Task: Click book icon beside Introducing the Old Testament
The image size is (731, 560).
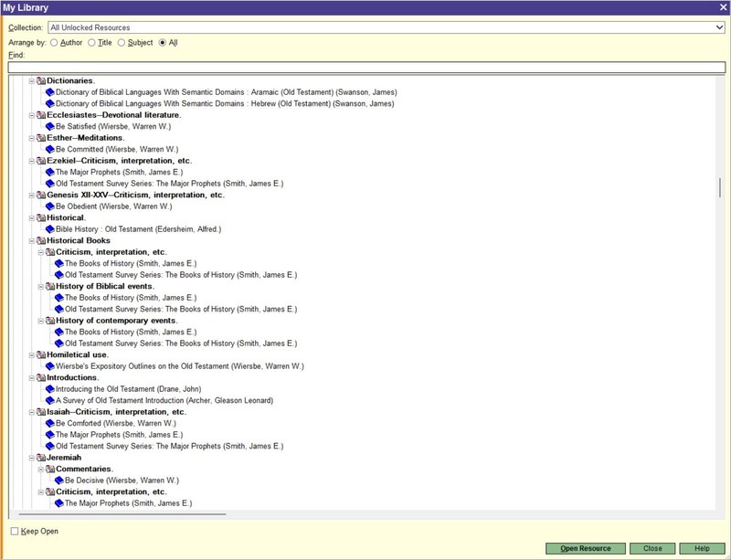Action: [x=50, y=389]
